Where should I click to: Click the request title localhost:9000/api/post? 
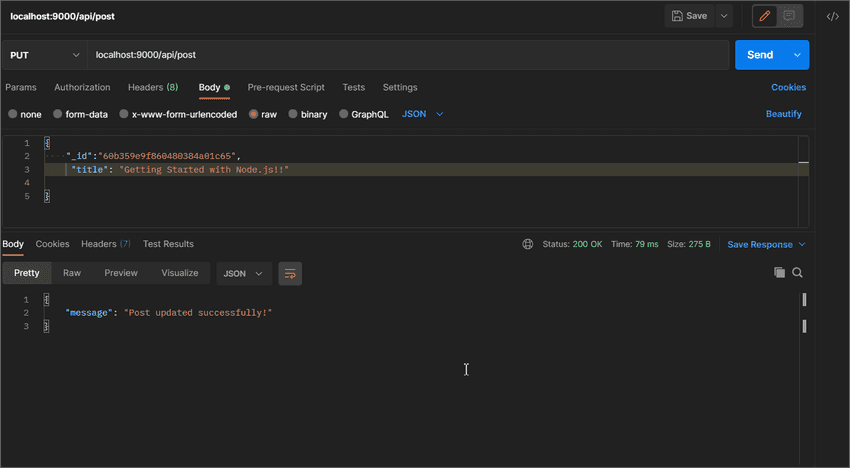[x=62, y=16]
